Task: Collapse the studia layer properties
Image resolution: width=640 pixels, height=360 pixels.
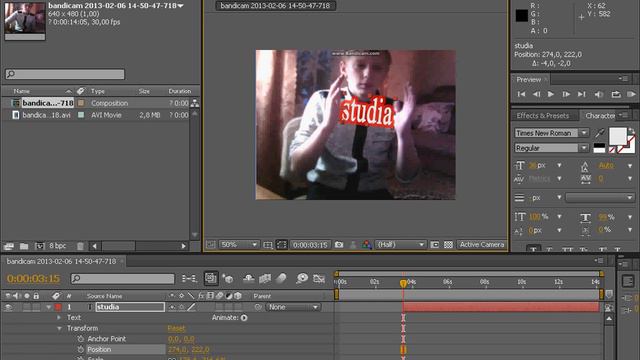Action: click(x=49, y=307)
